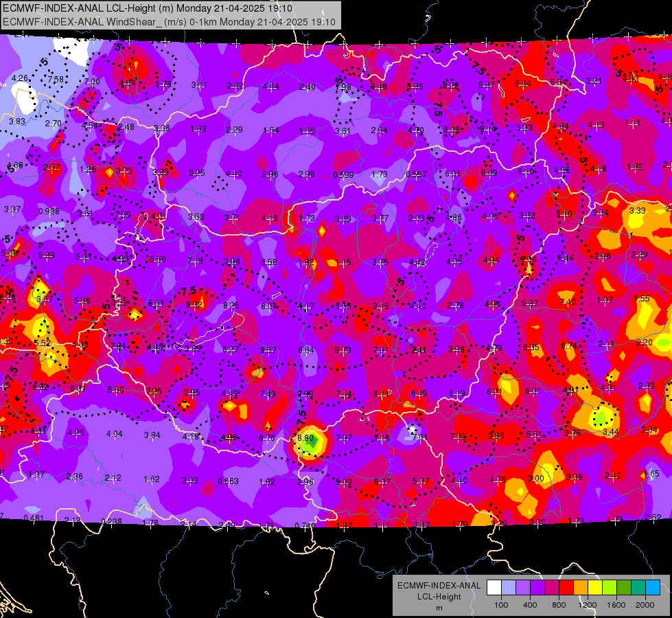The width and height of the screenshot is (672, 618).
Task: Click the 0.938 wind shear value
Action: pyautogui.click(x=49, y=211)
